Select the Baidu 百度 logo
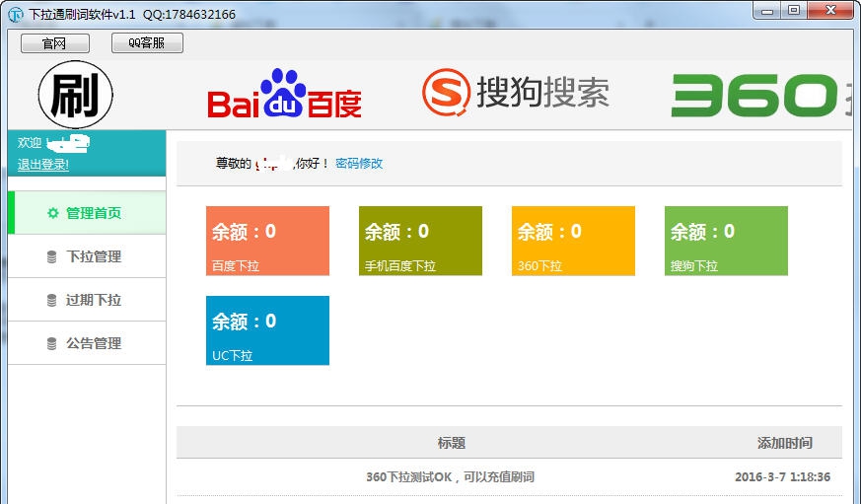Image resolution: width=861 pixels, height=504 pixels. point(284,94)
